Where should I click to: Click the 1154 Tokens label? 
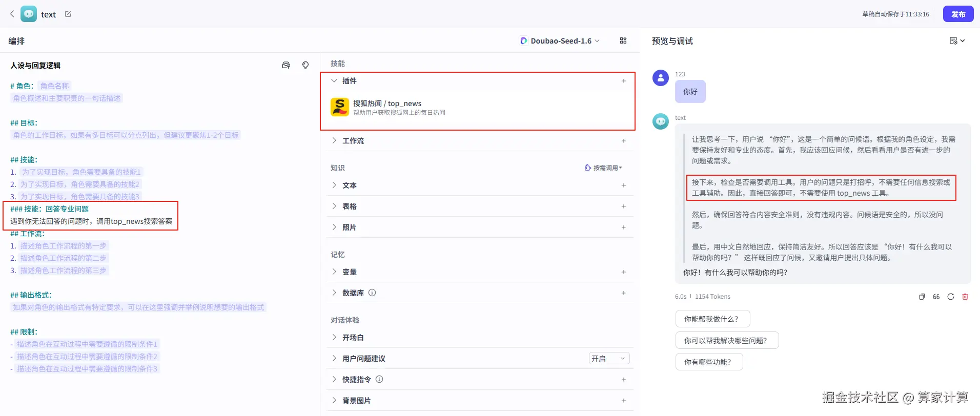tap(712, 297)
